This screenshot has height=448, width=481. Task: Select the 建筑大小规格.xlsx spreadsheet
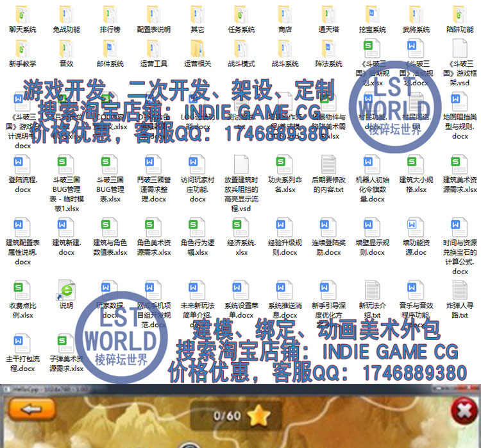tap(416, 174)
